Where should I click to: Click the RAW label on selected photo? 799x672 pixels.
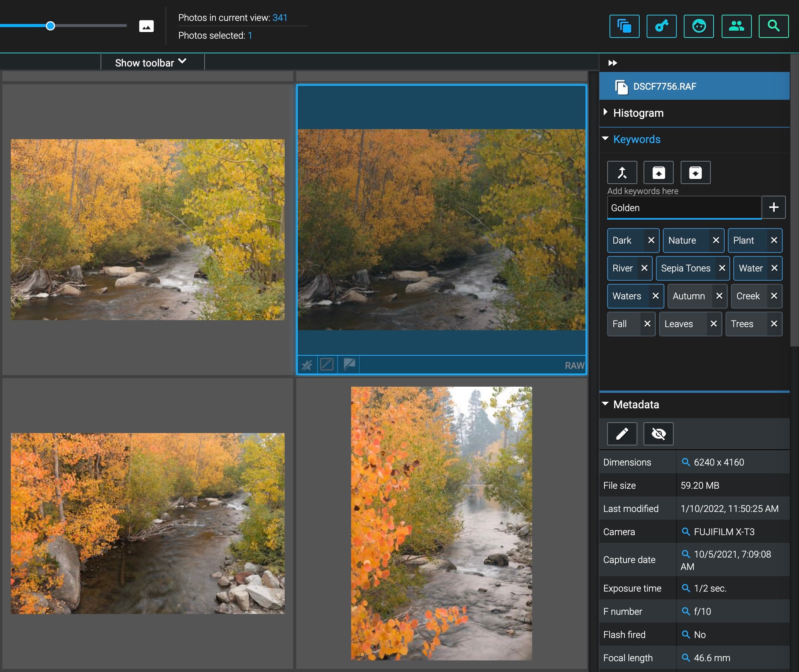coord(574,365)
